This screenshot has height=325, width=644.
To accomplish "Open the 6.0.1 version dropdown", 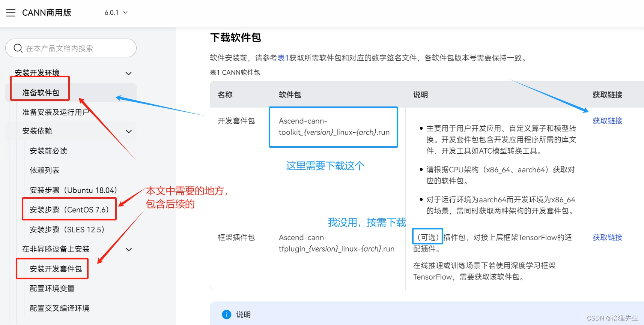I will (116, 13).
